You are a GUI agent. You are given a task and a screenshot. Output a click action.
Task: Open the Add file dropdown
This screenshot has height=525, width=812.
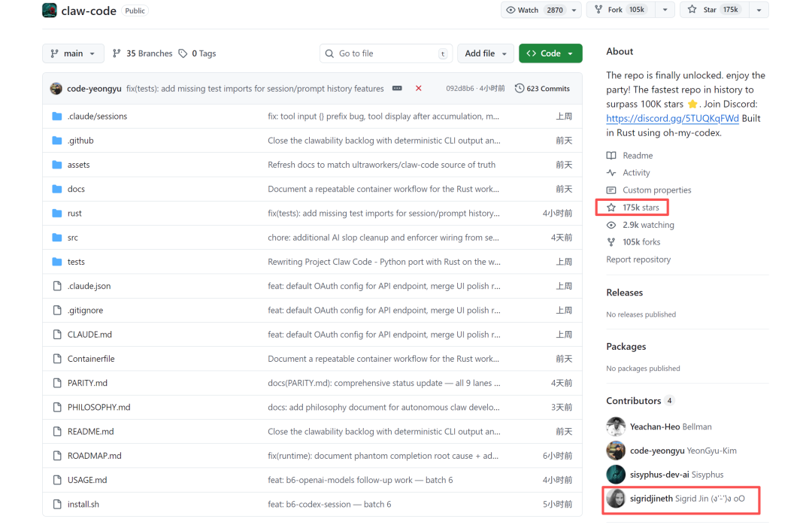[485, 53]
